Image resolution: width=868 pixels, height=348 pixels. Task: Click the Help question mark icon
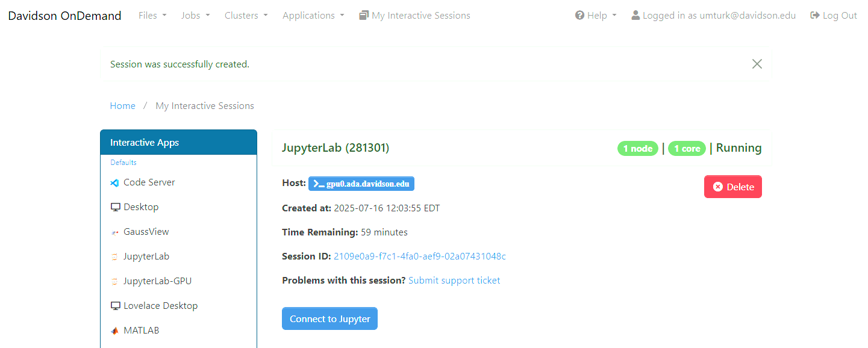[x=579, y=16]
